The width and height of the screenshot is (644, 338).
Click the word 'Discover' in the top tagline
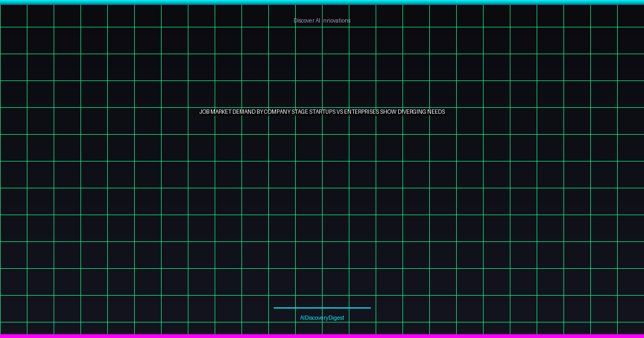click(x=303, y=20)
